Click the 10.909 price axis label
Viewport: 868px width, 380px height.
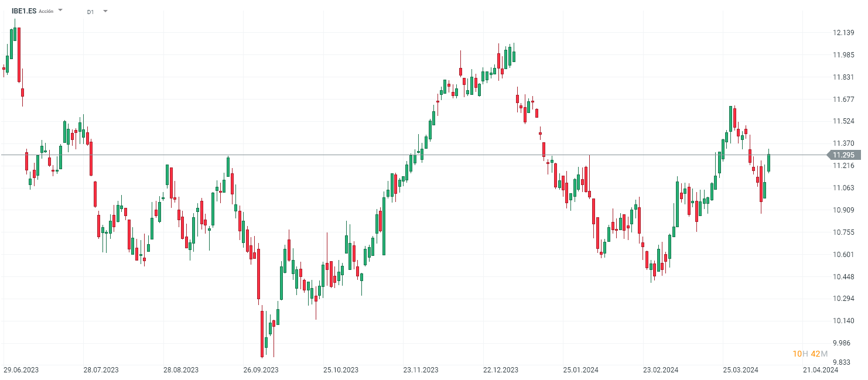(843, 210)
